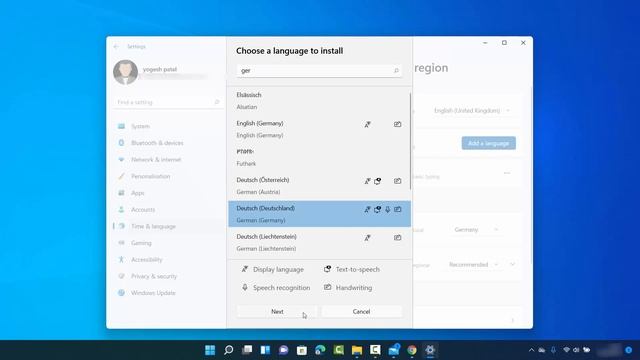The width and height of the screenshot is (640, 360).
Task: Open Accounts in Settings sidebar
Action: click(167, 210)
